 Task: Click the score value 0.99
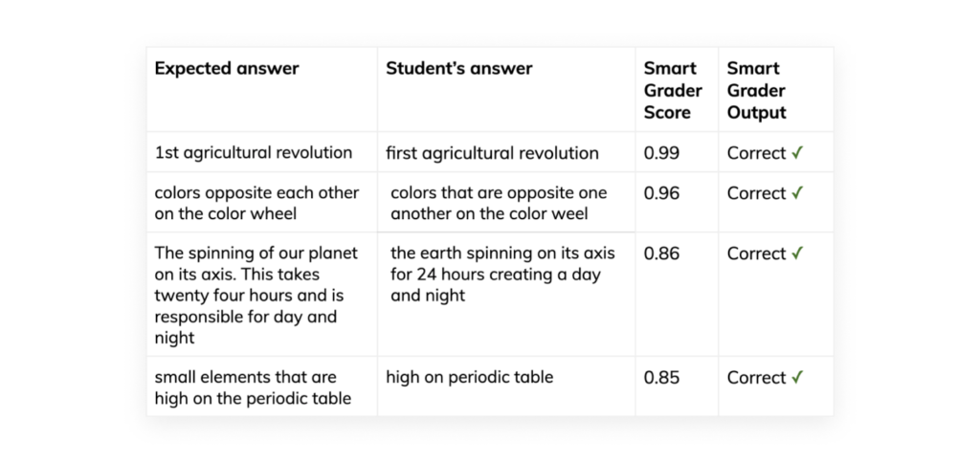tap(661, 153)
